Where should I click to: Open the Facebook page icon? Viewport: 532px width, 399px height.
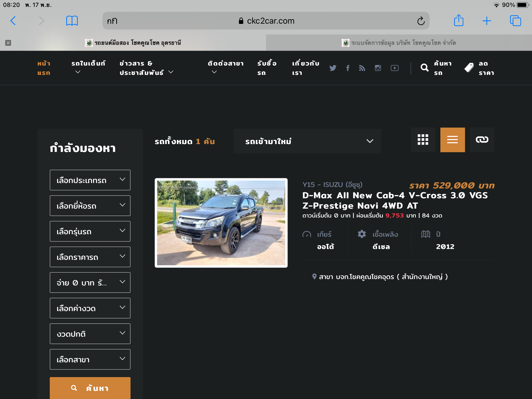click(348, 68)
